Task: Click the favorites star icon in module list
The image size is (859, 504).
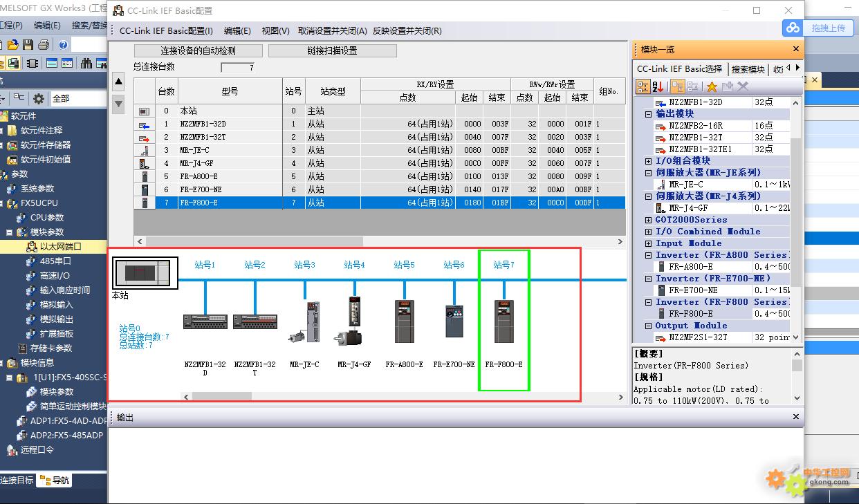Action: (712, 86)
